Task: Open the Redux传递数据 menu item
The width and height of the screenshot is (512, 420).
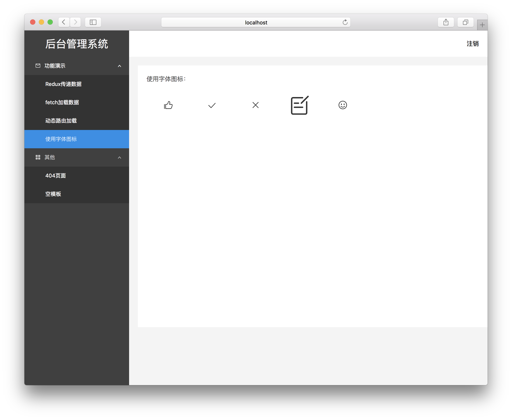Action: 63,84
